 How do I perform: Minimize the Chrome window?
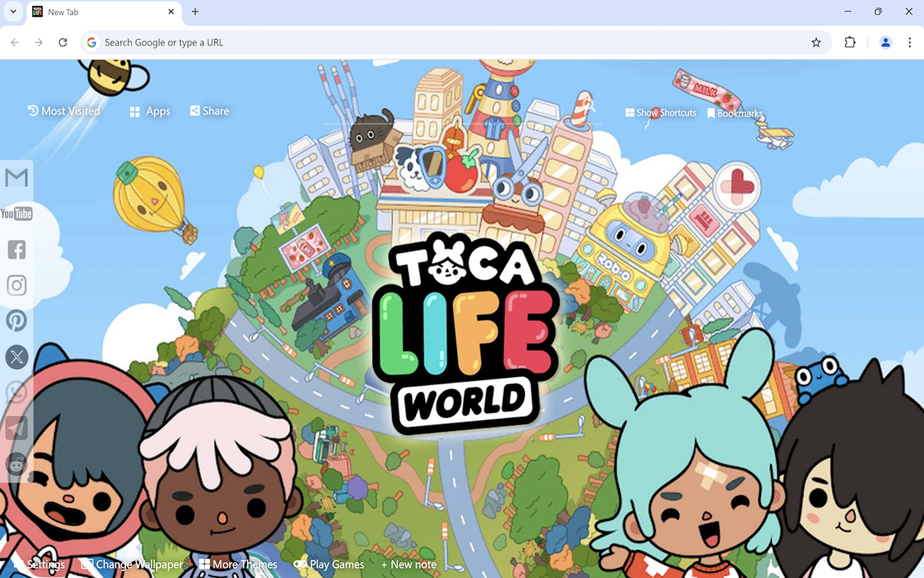(x=847, y=12)
